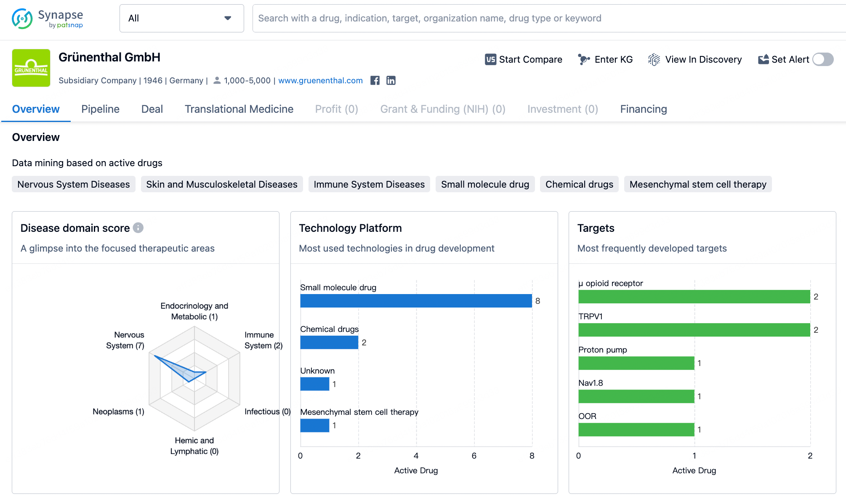Expand the Grant & Funding NIH section
This screenshot has width=846, height=504.
pyautogui.click(x=443, y=109)
